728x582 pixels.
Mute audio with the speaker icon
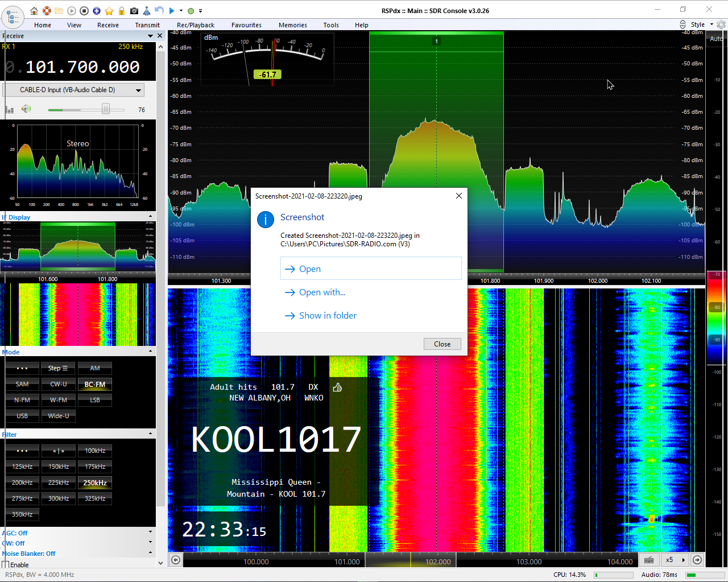[26, 109]
